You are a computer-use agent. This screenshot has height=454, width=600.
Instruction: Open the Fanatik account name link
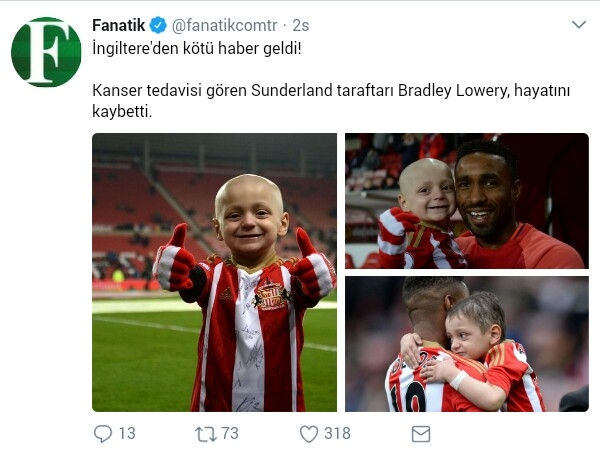pos(119,25)
